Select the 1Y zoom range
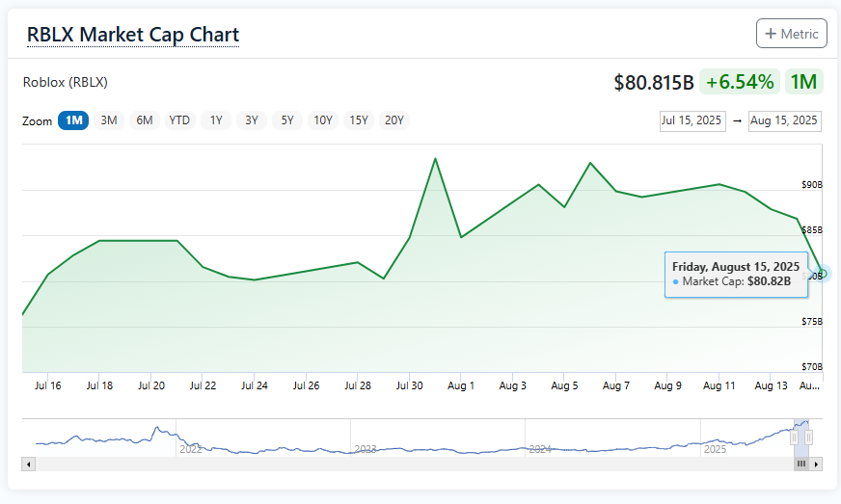Screen dimensions: 841x504 tap(216, 120)
